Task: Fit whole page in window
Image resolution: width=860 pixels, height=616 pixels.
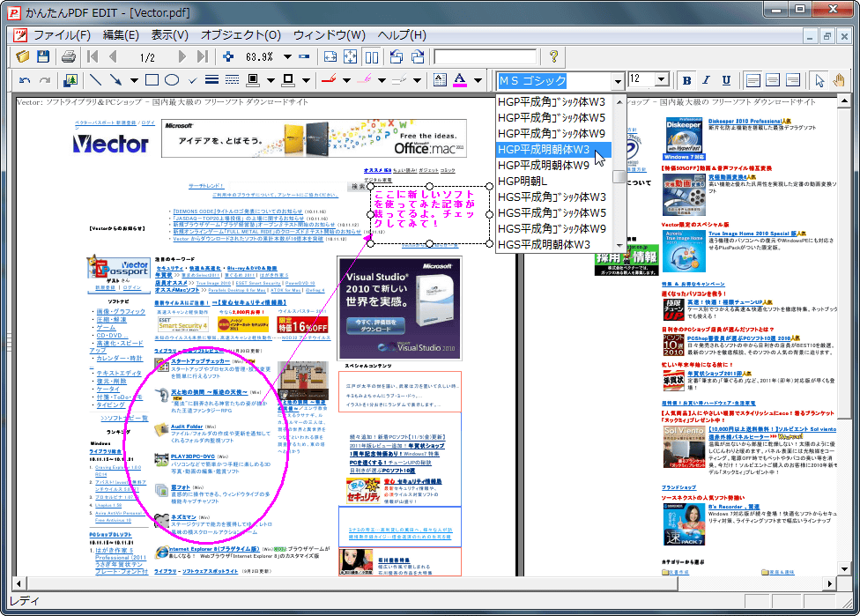Action: pyautogui.click(x=351, y=56)
